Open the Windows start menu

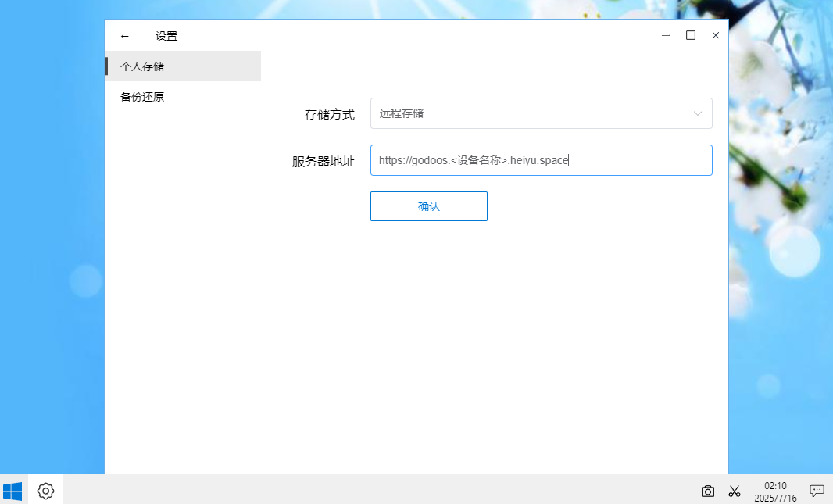pos(13,491)
